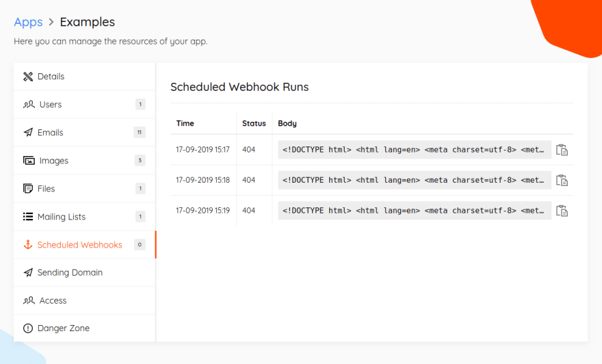This screenshot has width=602, height=364.
Task: Copy body of the 15:19 webhook run
Action: pos(562,211)
